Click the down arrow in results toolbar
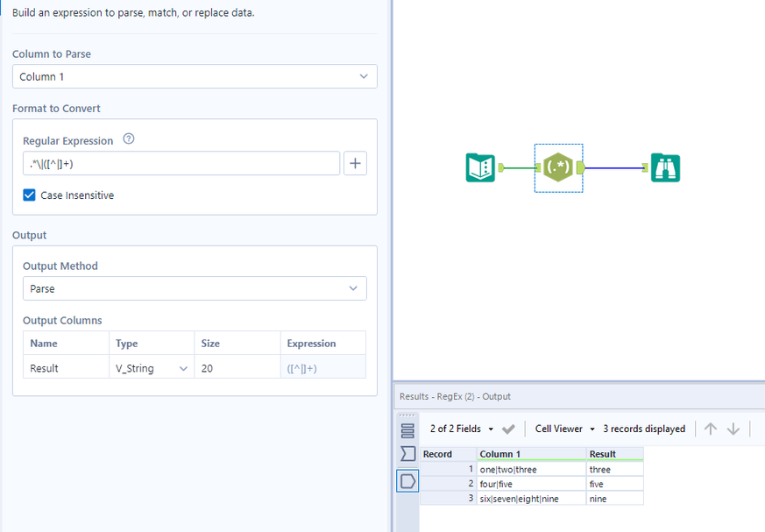 [x=733, y=429]
